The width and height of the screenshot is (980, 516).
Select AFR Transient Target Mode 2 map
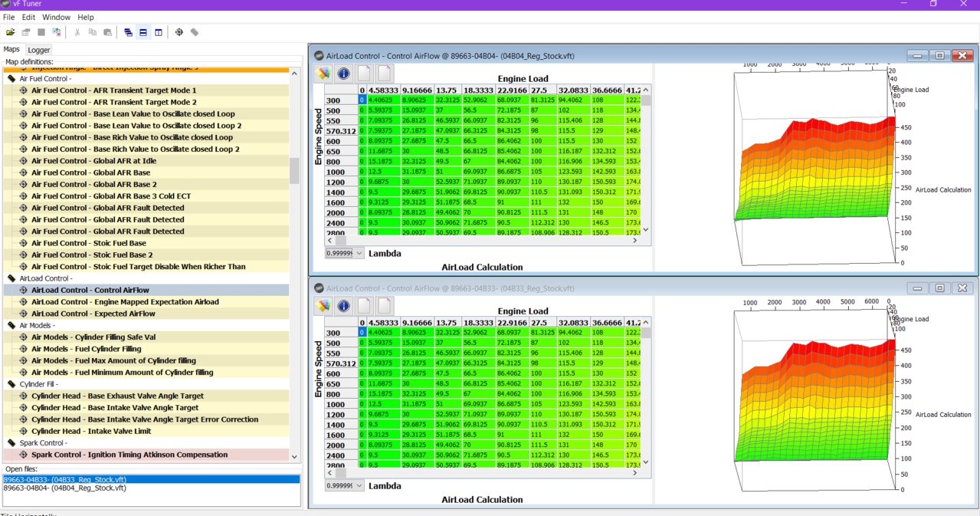click(x=146, y=102)
